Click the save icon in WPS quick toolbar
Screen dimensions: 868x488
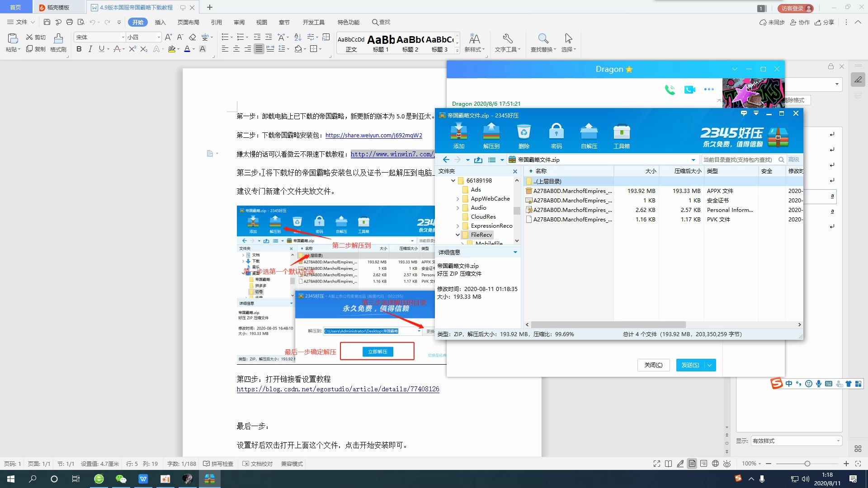tap(47, 22)
